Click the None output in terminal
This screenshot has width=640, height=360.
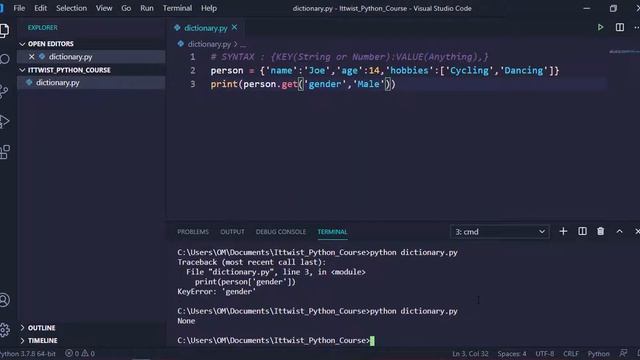point(186,321)
